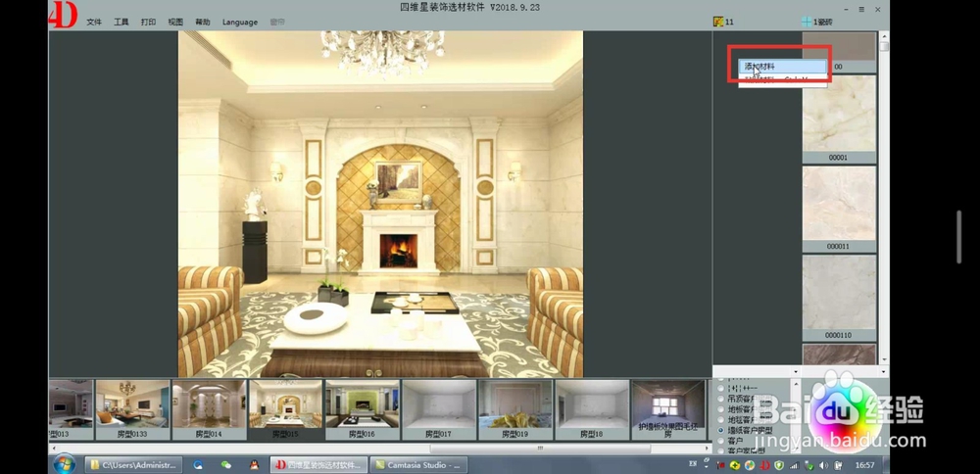Open C:\Users\Administr... folder on taskbar
Viewport: 980px width, 474px height.
point(133,464)
